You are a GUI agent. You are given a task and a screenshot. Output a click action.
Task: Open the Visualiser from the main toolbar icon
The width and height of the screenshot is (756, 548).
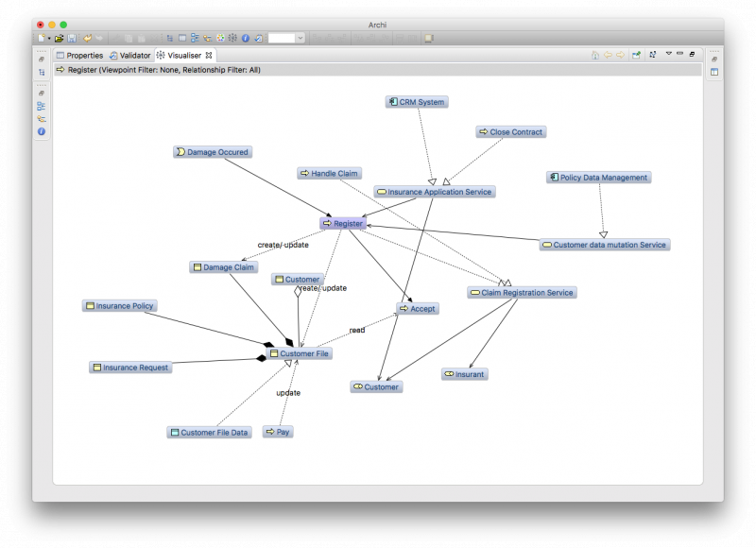(232, 38)
